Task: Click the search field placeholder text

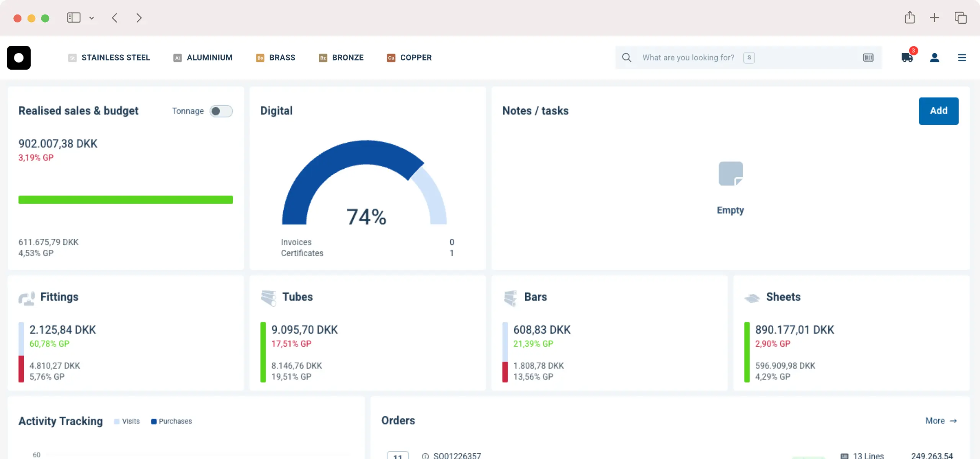Action: pyautogui.click(x=688, y=58)
